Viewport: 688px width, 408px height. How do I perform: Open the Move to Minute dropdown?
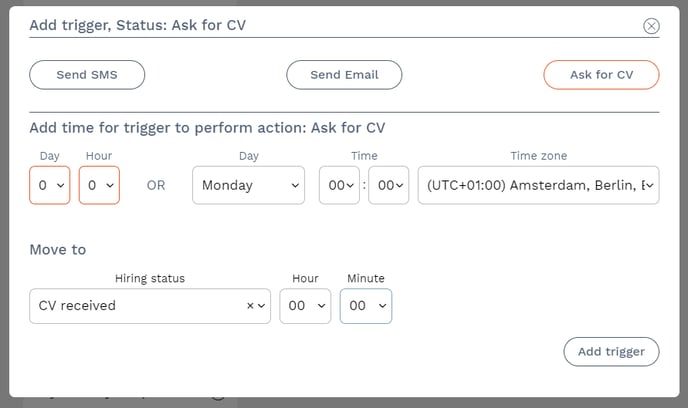[366, 306]
